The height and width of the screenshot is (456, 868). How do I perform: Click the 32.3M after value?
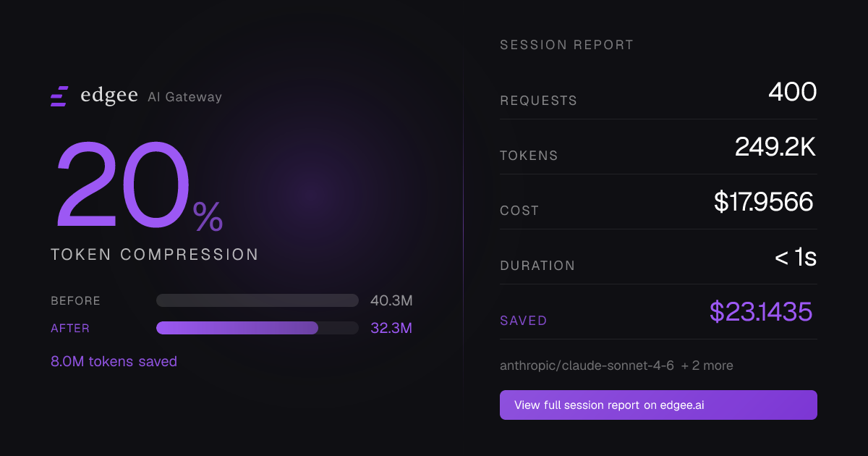391,328
